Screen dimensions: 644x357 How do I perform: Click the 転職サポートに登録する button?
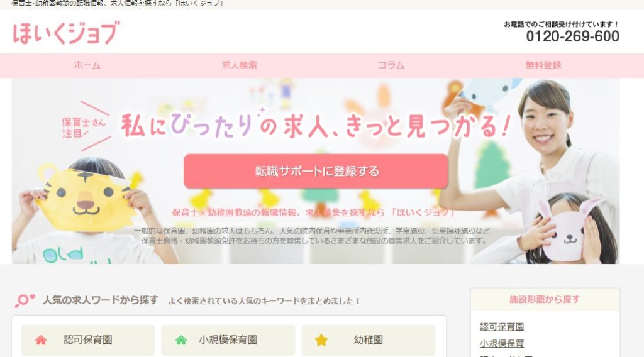(x=316, y=171)
